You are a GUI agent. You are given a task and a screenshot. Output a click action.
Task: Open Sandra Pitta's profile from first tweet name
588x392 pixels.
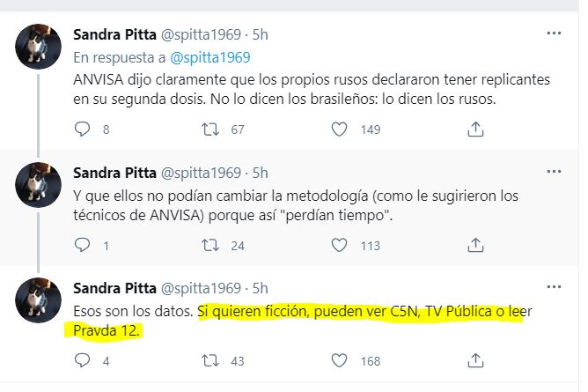click(x=114, y=35)
